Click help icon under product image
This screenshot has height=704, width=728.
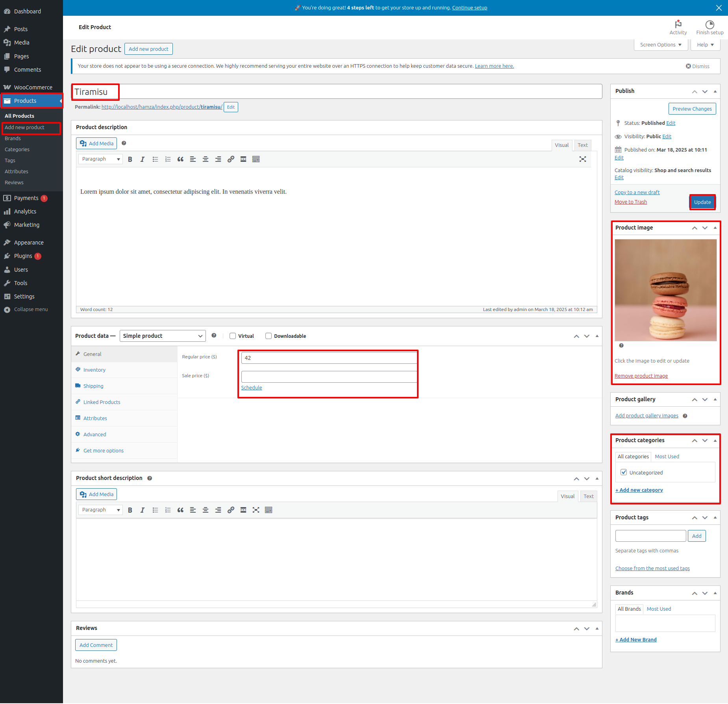[x=621, y=345]
